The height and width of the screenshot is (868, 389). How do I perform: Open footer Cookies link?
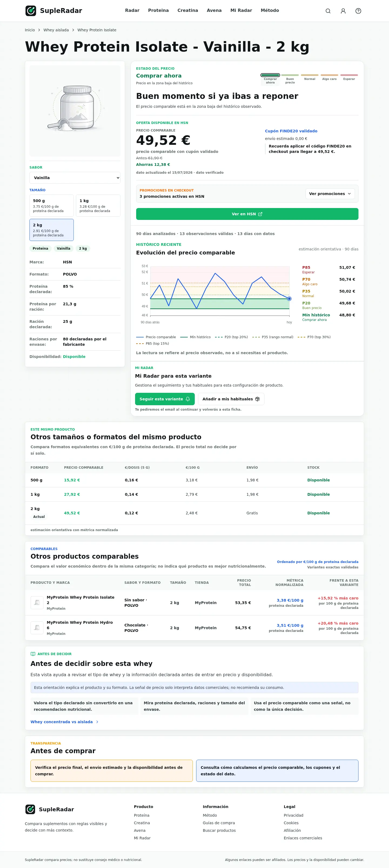291,823
